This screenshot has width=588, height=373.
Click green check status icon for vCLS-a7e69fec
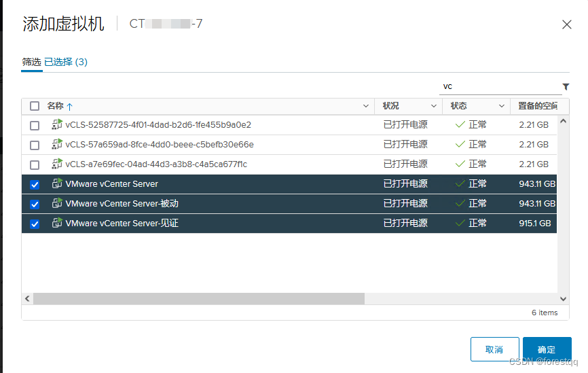460,164
